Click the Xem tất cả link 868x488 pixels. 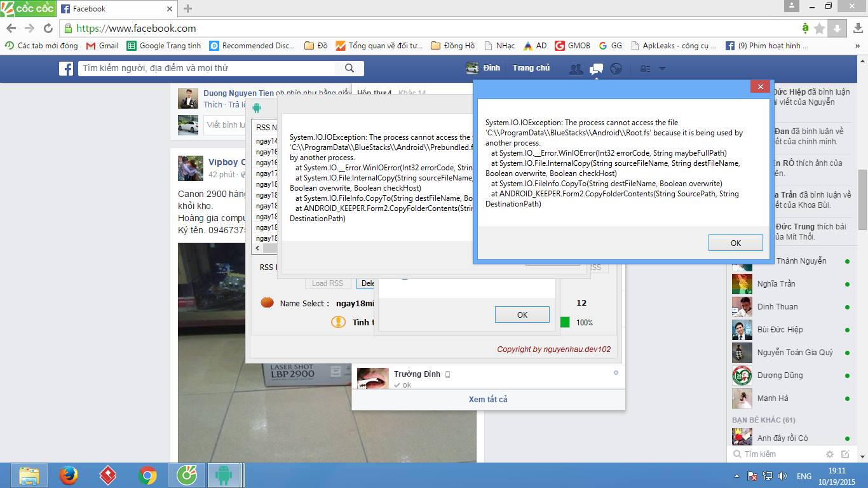click(x=488, y=400)
